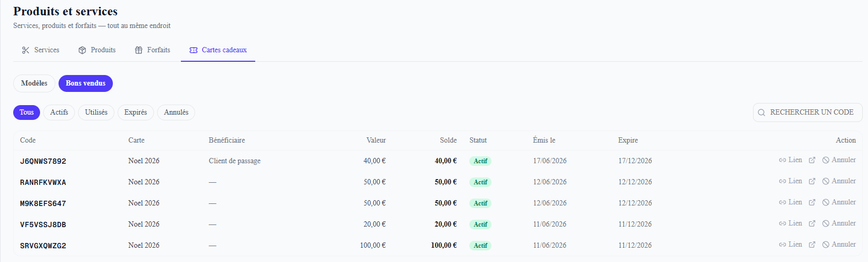Switch to the Produits tab

pyautogui.click(x=97, y=50)
